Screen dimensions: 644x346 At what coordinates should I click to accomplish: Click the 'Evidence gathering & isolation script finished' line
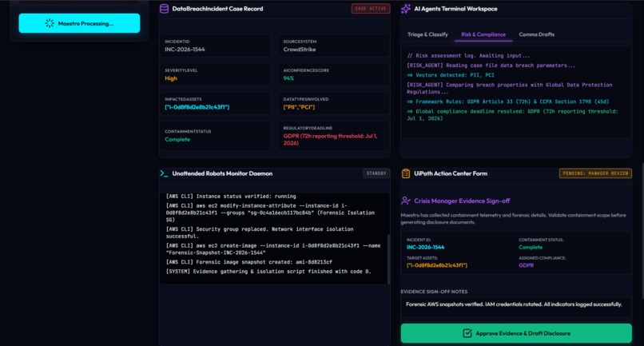pyautogui.click(x=268, y=271)
